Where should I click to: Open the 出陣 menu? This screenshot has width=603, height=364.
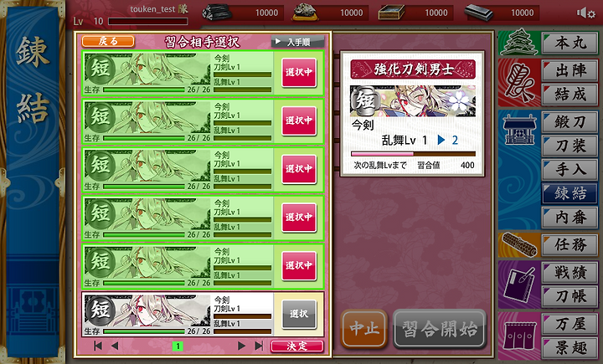point(570,70)
